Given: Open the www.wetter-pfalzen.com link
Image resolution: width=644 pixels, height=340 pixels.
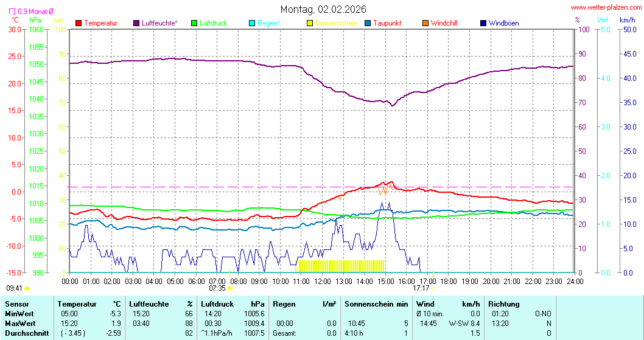Looking at the screenshot, I should coord(606,8).
